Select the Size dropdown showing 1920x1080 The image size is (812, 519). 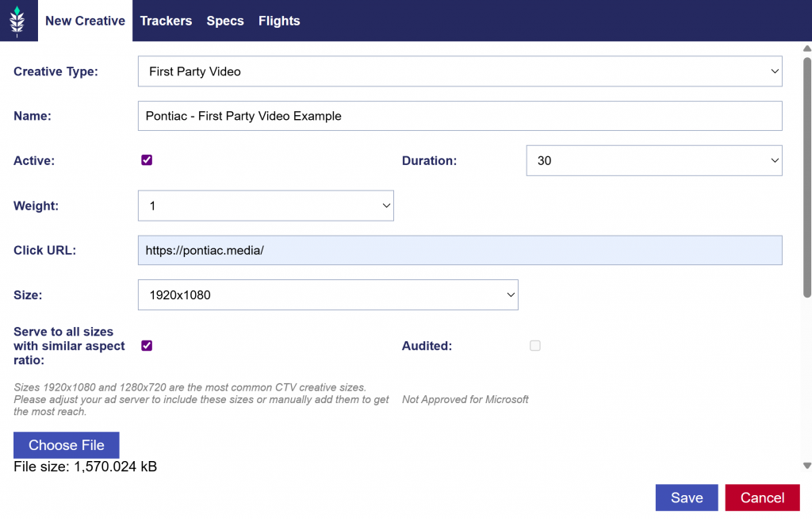pos(327,295)
